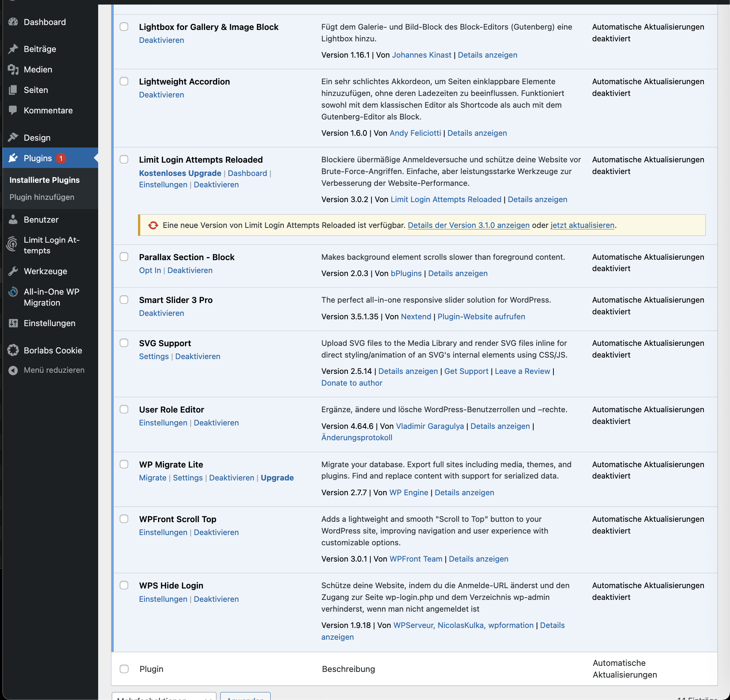The image size is (730, 700).
Task: Tick the select-all checkbox in table footer
Action: (124, 669)
